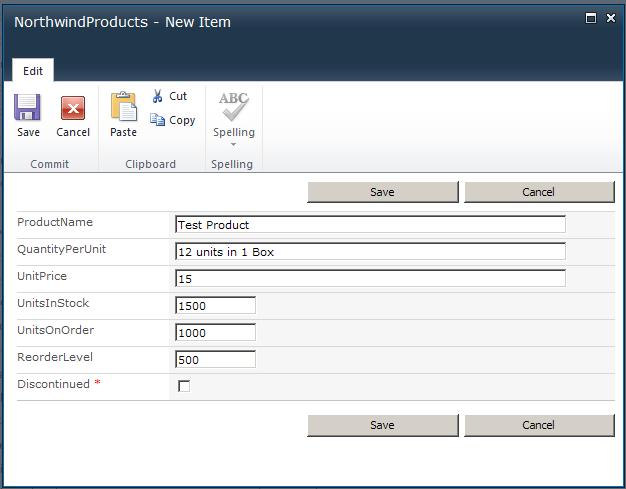Click the top Cancel button above form
The width and height of the screenshot is (626, 489).
coord(539,192)
